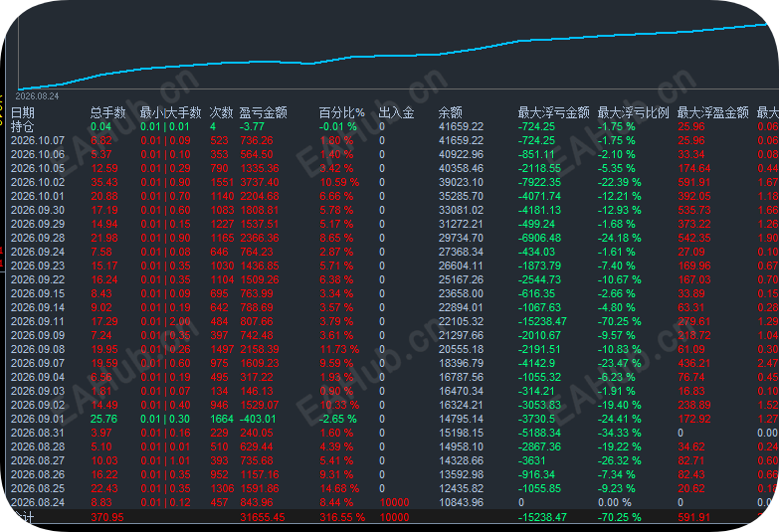
Task: Click balance 10843.96 cell
Action: pos(461,502)
